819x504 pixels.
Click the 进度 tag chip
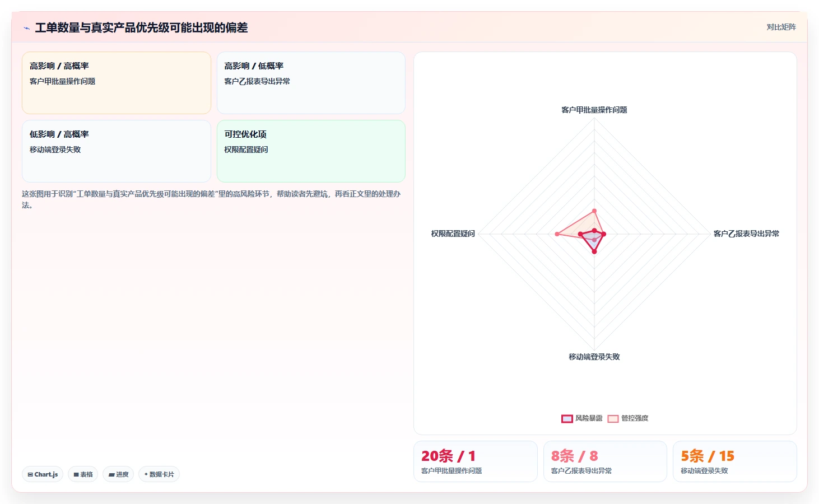(118, 474)
